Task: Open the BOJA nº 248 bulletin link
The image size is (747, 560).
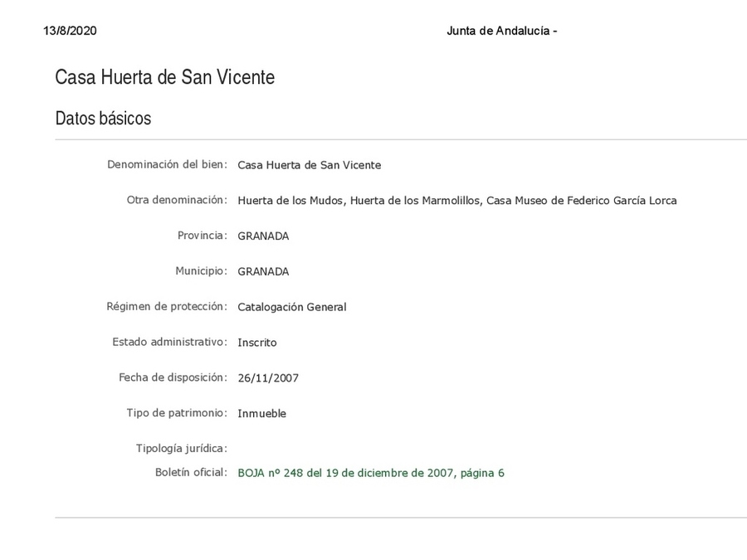Action: coord(370,473)
